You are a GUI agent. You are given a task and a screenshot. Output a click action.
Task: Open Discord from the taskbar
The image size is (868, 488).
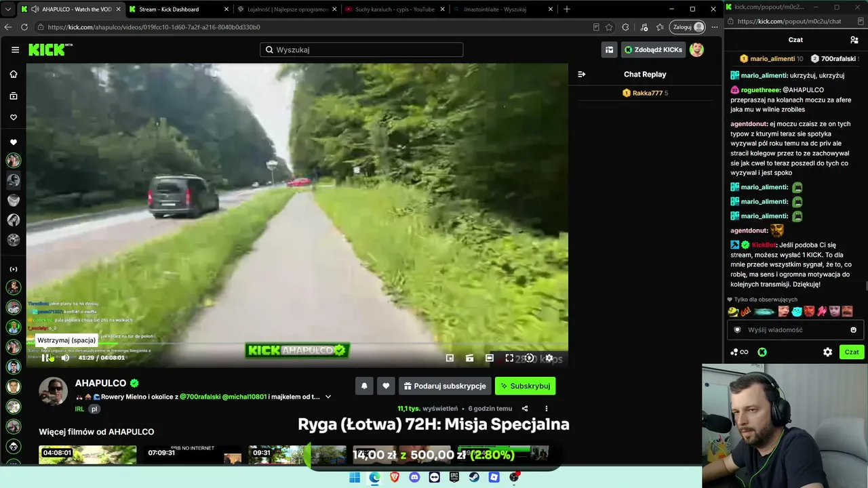pyautogui.click(x=414, y=477)
